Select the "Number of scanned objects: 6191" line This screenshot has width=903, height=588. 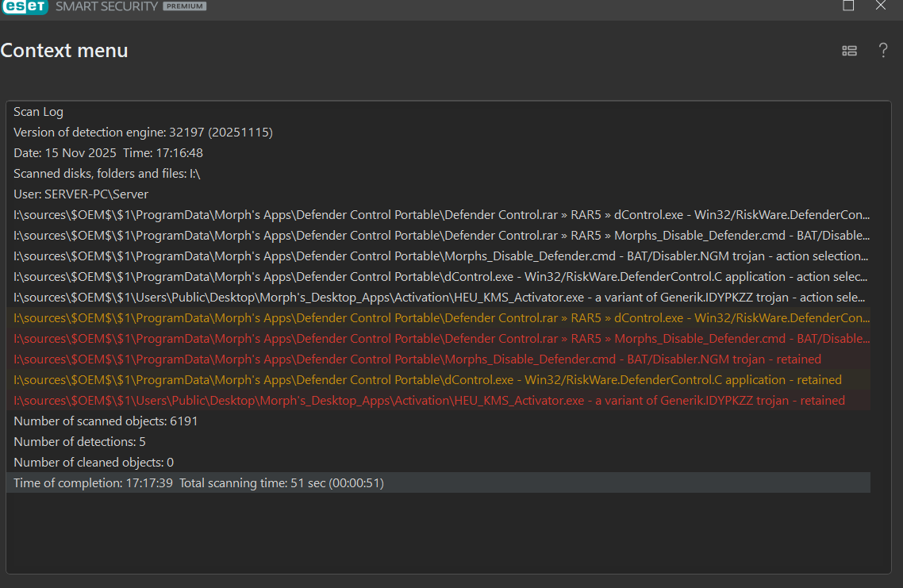[106, 421]
